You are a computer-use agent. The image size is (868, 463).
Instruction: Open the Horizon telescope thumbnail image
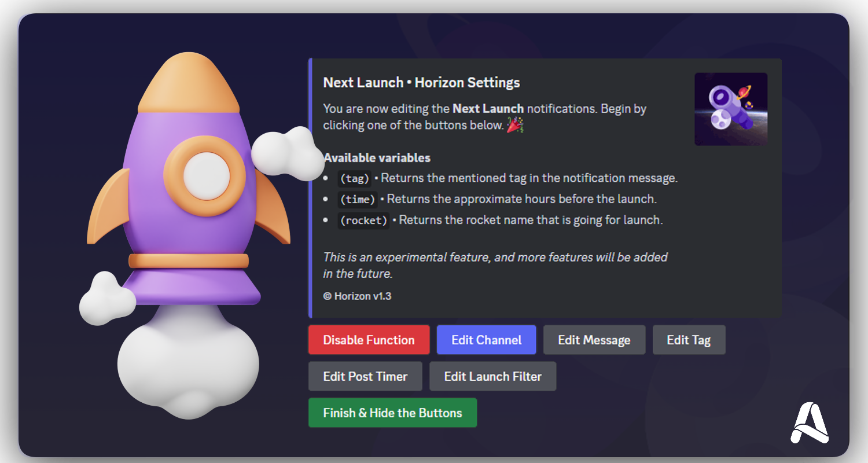click(x=731, y=109)
